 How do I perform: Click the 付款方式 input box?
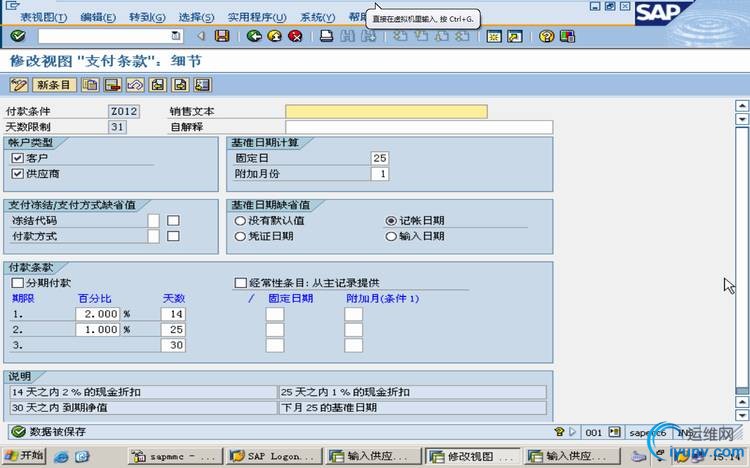tap(154, 236)
